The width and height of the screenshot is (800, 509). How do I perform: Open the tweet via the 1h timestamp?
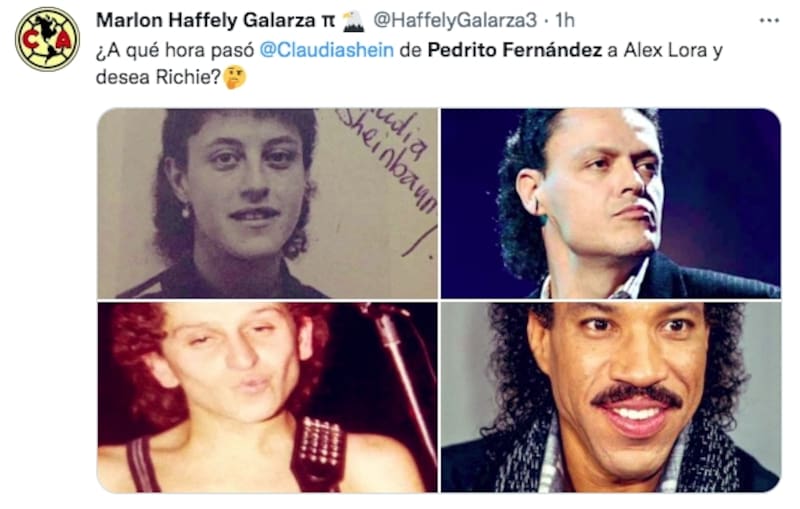point(564,20)
